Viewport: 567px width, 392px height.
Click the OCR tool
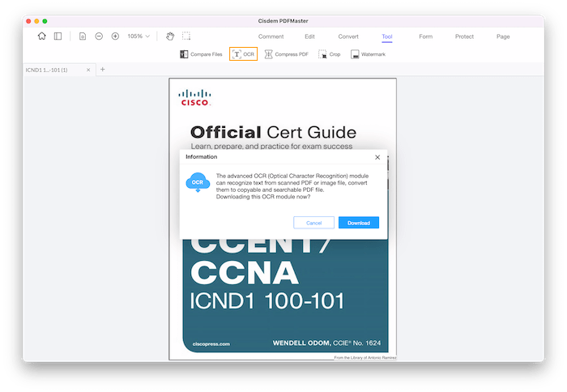point(243,54)
